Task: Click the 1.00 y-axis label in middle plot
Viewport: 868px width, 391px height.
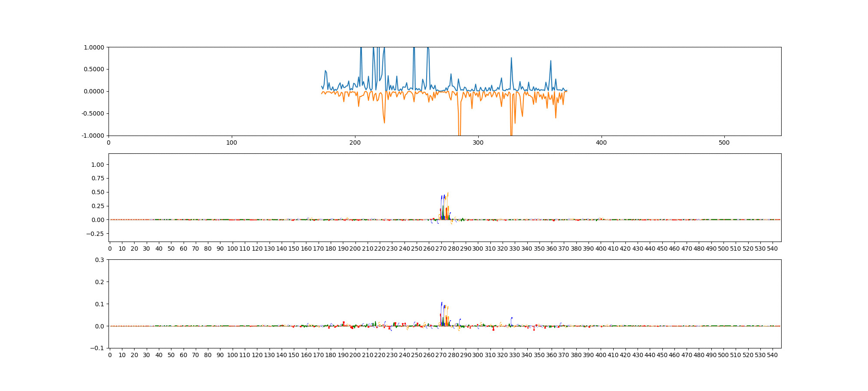Action: [98, 165]
